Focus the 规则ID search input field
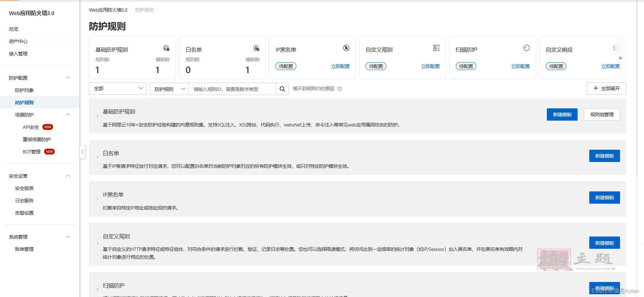Screen dimensions: 644x297 [x=232, y=89]
